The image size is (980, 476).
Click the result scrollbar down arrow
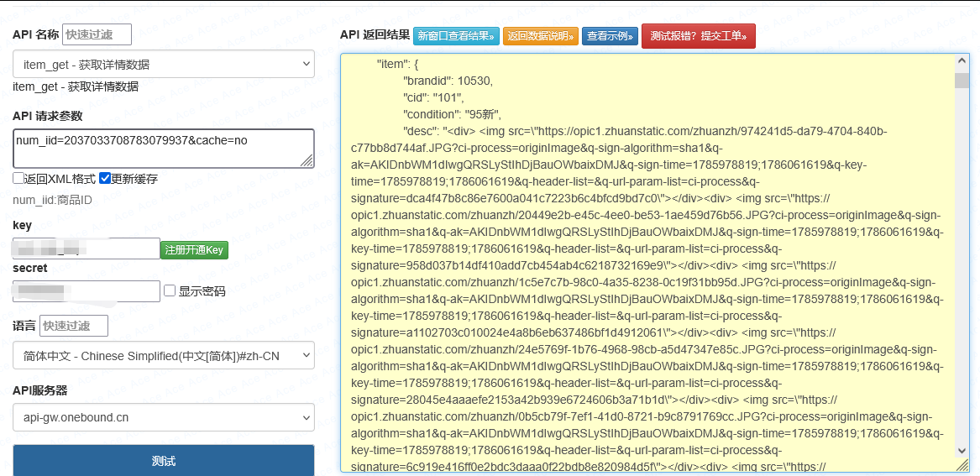click(x=962, y=450)
